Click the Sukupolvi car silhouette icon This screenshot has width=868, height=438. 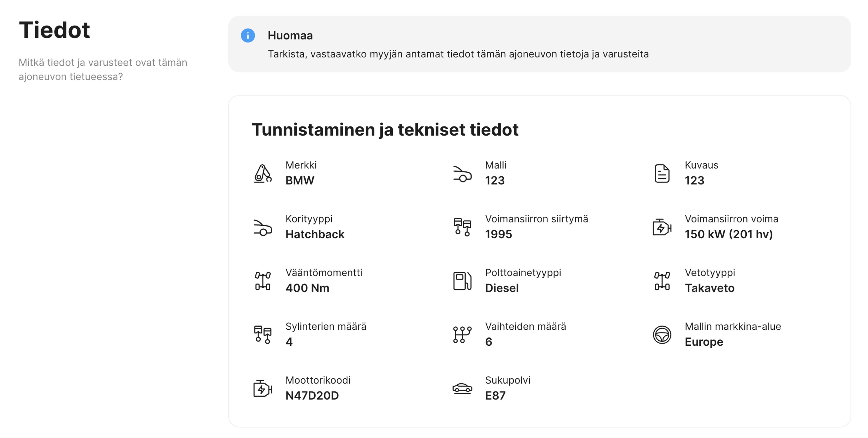coord(462,389)
